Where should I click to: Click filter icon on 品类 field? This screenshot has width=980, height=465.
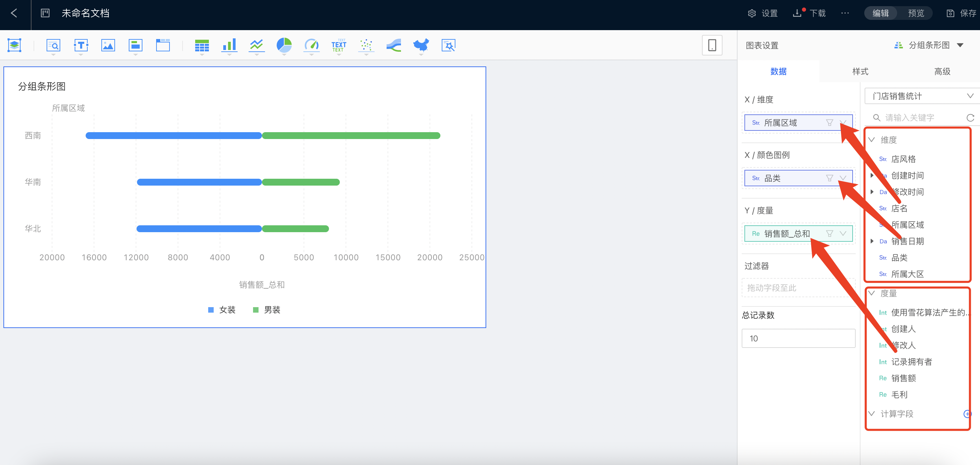tap(829, 178)
